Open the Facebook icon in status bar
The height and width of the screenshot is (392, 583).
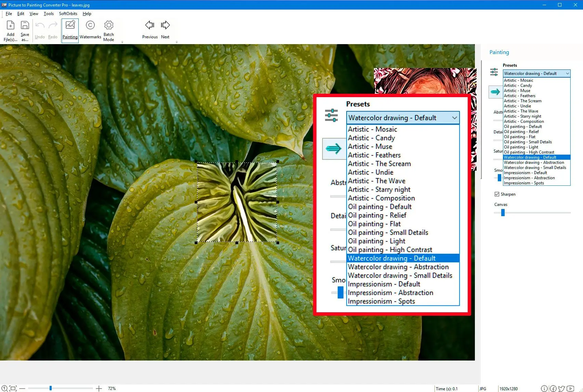tap(553, 389)
